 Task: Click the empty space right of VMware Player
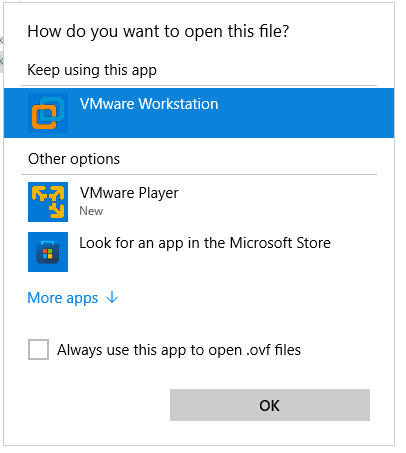[x=283, y=202]
